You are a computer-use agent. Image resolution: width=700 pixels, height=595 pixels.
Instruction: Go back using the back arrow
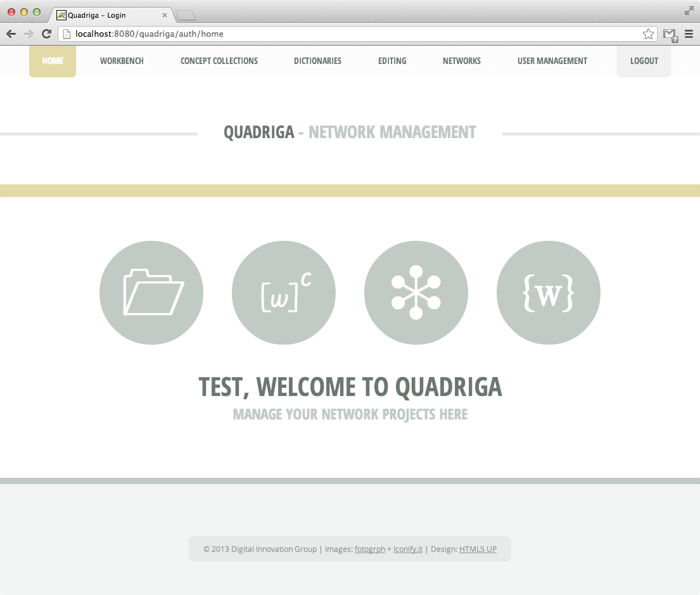click(x=11, y=34)
